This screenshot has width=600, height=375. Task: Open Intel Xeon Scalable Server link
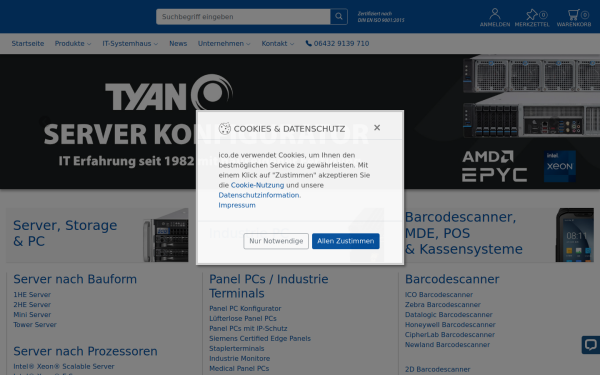(x=64, y=367)
